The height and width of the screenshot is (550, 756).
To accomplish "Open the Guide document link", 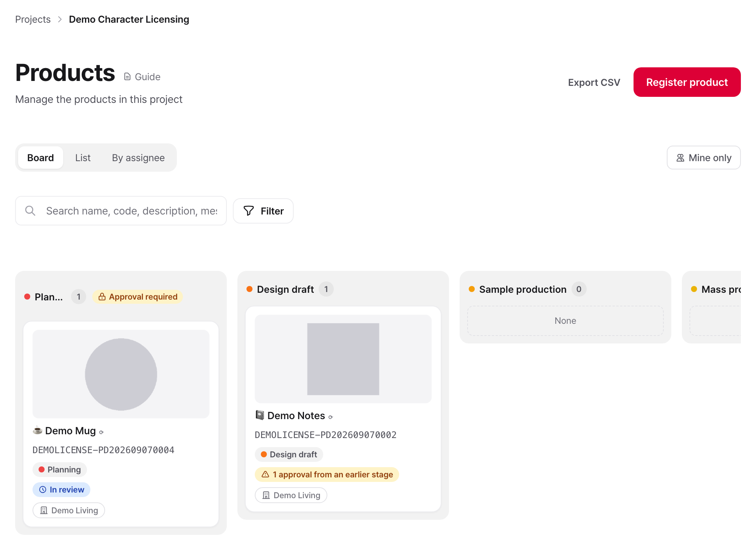I will [142, 77].
